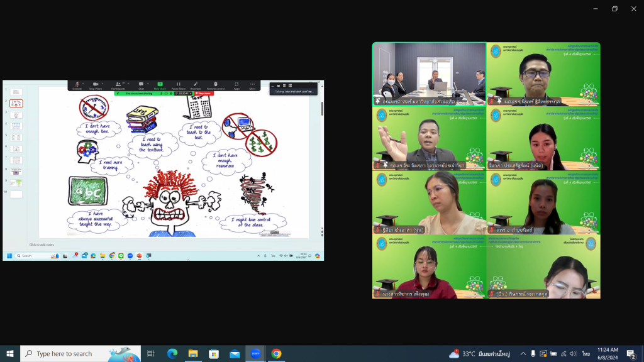
Task: Select slide 3 thumbnail in slide panel
Action: 16,115
